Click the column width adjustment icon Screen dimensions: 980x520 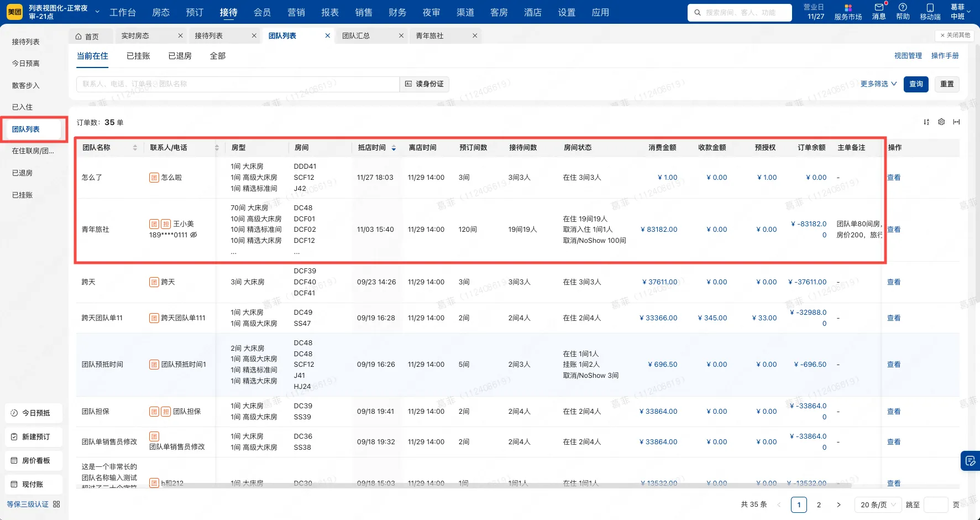pyautogui.click(x=957, y=122)
